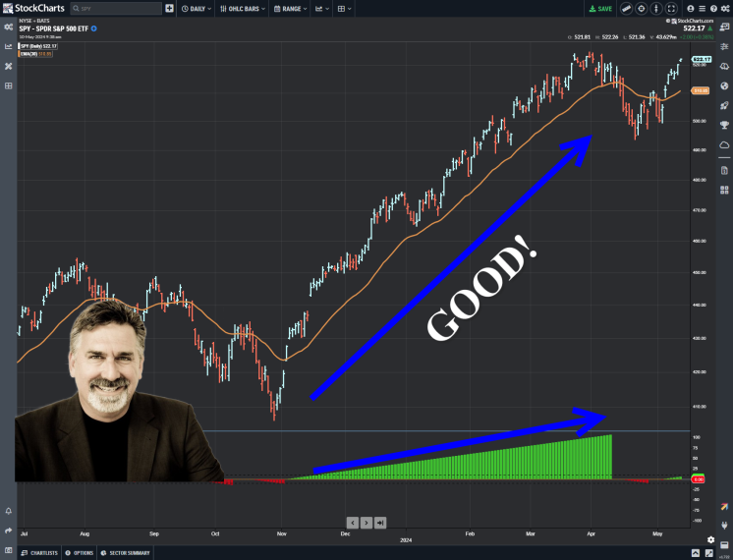Click the card icon at bottom of right sidebar

tap(724, 545)
